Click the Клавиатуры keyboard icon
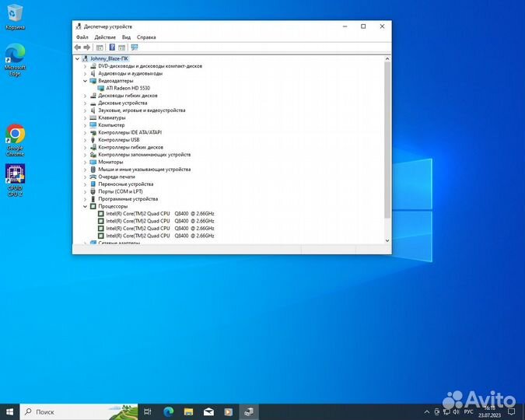This screenshot has width=525, height=420. (93, 118)
